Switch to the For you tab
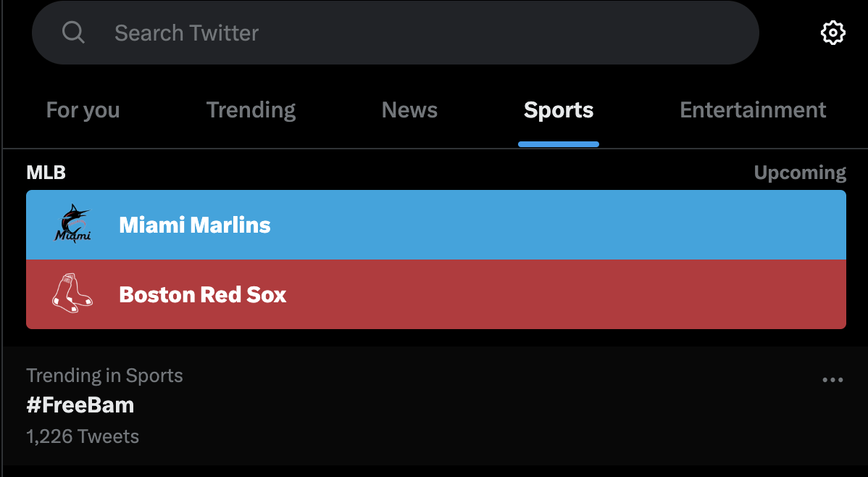Viewport: 868px width, 477px height. tap(83, 110)
